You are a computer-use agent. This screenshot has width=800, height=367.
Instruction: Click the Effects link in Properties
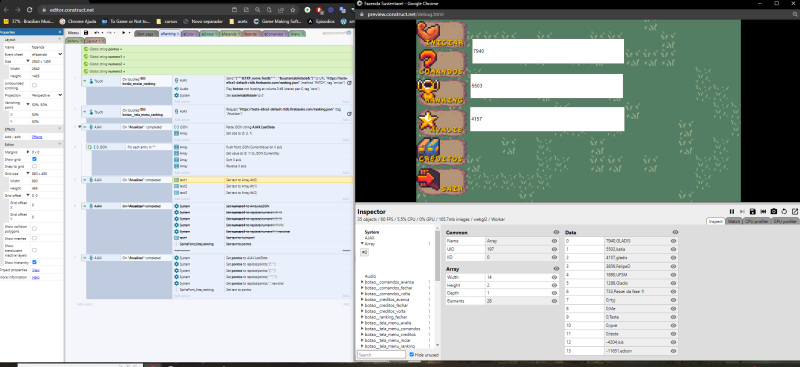tap(37, 137)
